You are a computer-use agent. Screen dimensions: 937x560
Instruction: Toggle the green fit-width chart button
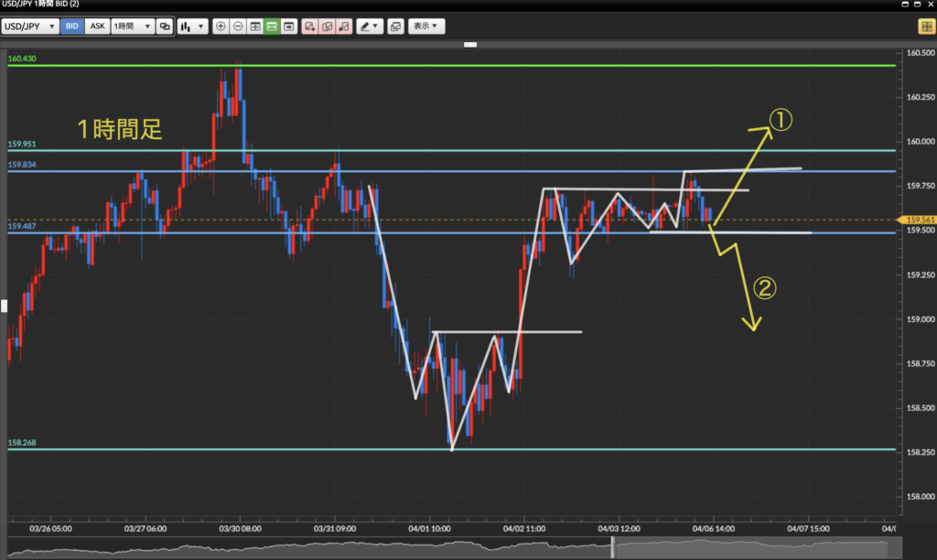[x=272, y=27]
